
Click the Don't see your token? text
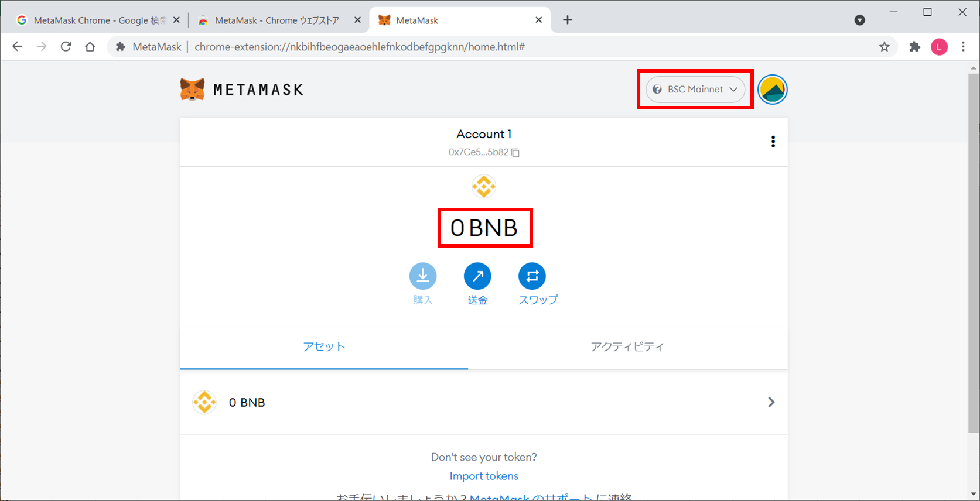click(x=484, y=457)
